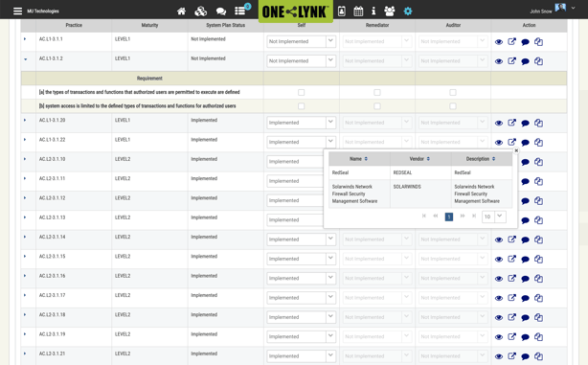
Task: Click the System Plan Status column header
Action: point(225,25)
